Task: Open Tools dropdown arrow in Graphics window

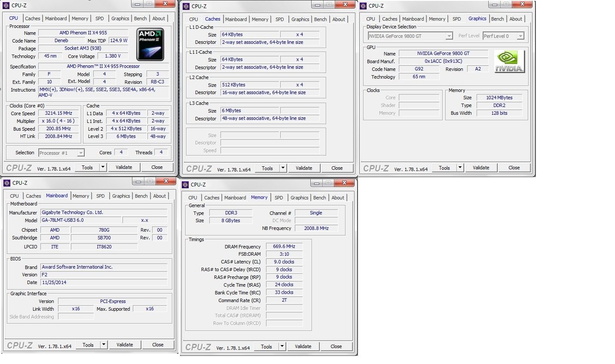Action: pyautogui.click(x=460, y=168)
